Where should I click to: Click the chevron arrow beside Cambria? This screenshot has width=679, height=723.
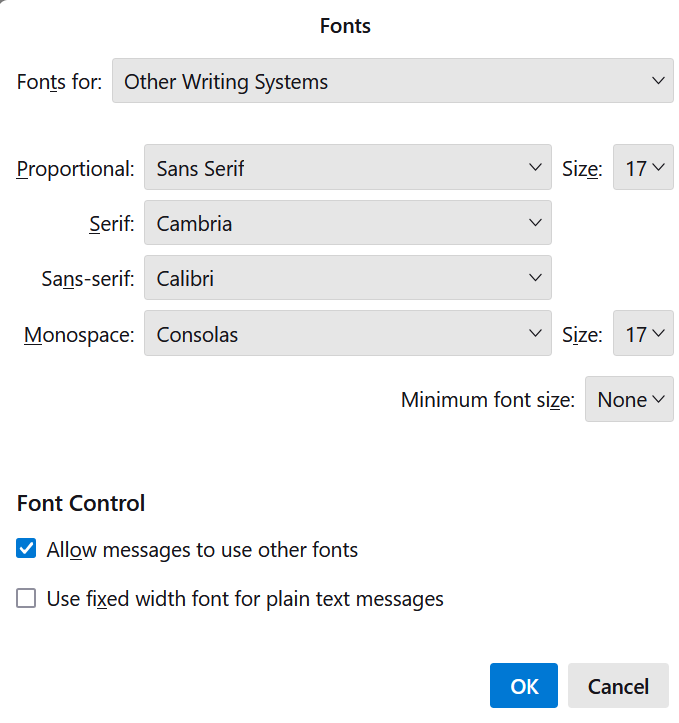tap(535, 223)
